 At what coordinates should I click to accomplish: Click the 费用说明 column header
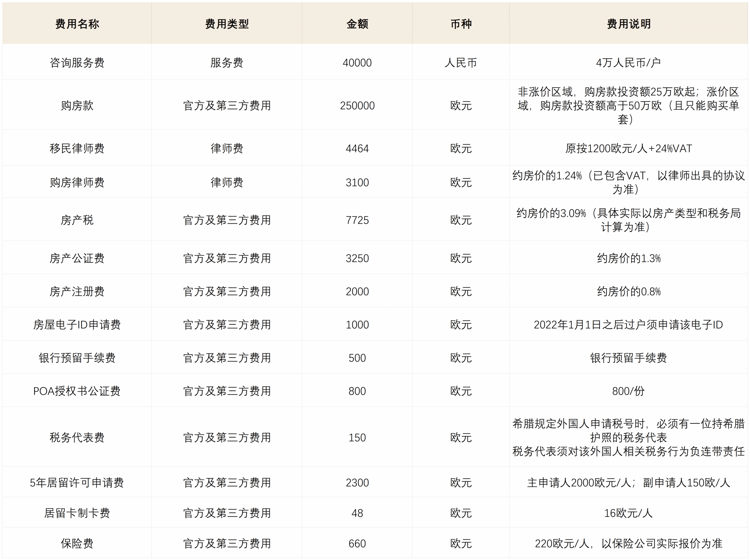(628, 24)
